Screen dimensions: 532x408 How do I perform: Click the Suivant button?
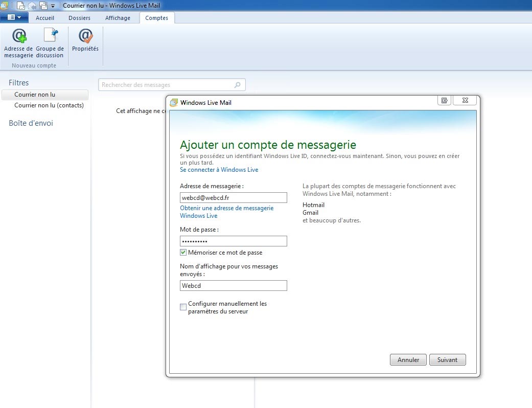pos(448,360)
